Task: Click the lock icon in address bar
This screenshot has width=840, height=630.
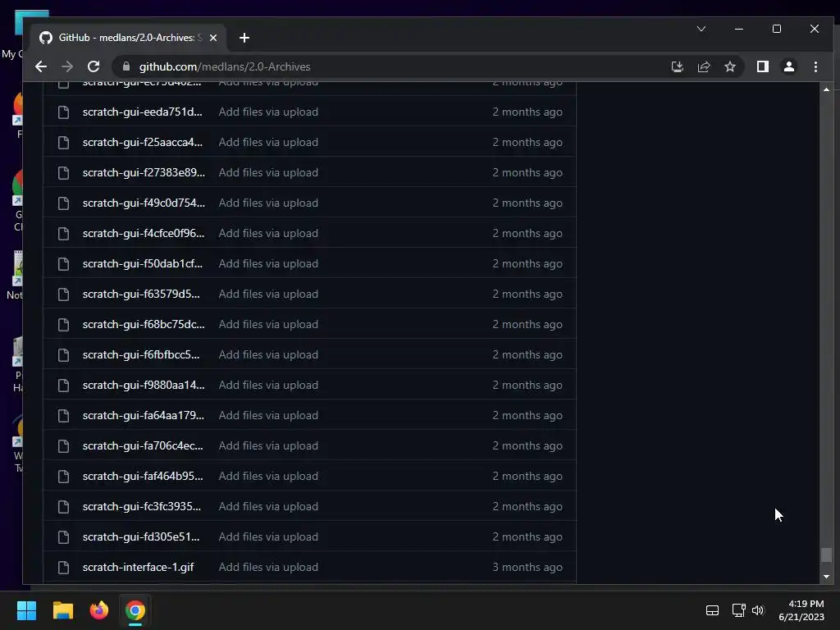Action: [x=126, y=66]
